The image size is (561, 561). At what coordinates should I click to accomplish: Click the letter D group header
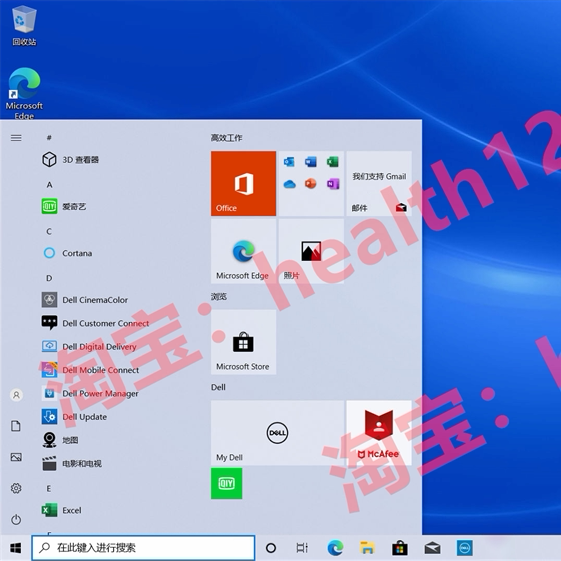49,278
